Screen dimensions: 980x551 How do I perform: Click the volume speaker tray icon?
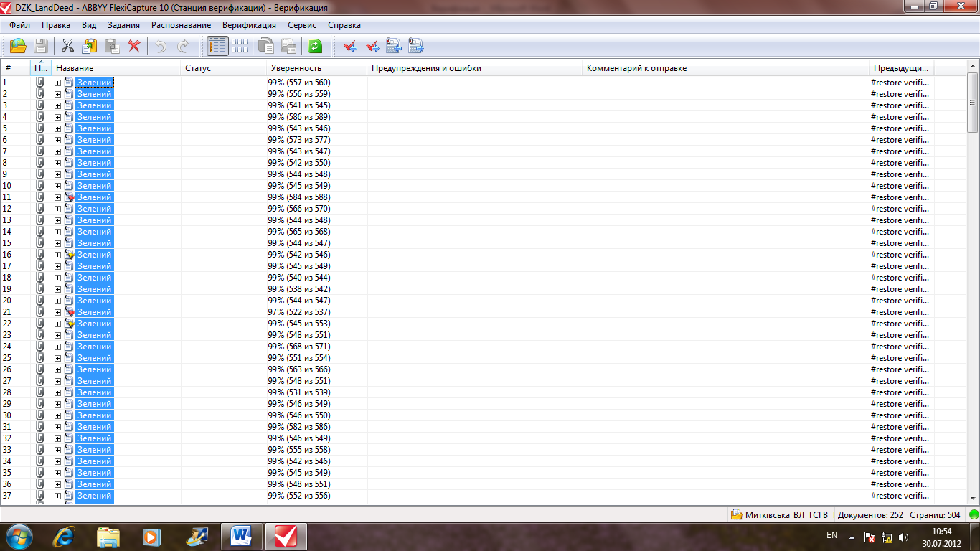(903, 537)
